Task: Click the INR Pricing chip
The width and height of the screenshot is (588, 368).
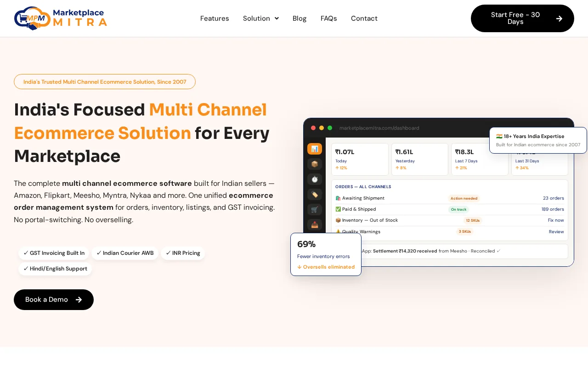Action: (183, 253)
